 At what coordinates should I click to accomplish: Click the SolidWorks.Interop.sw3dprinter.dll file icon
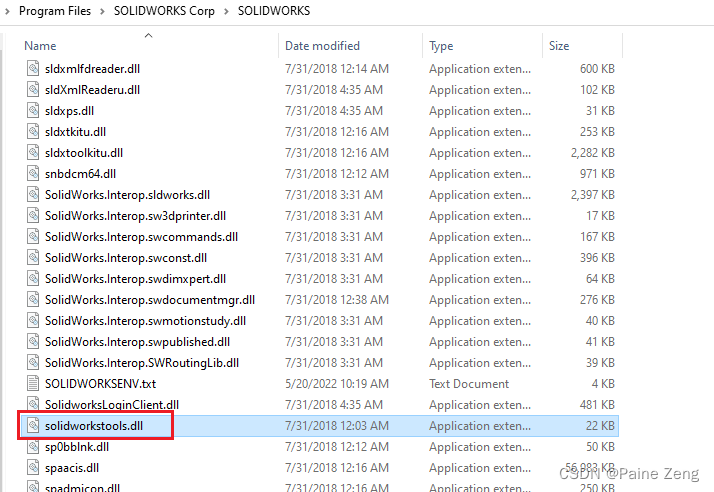click(x=33, y=215)
